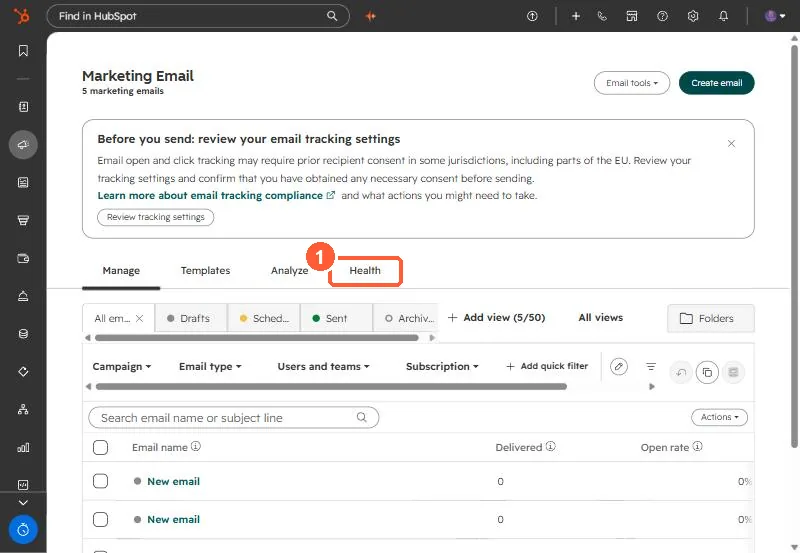This screenshot has height=553, width=800.
Task: Switch to the Health tab
Action: (365, 270)
